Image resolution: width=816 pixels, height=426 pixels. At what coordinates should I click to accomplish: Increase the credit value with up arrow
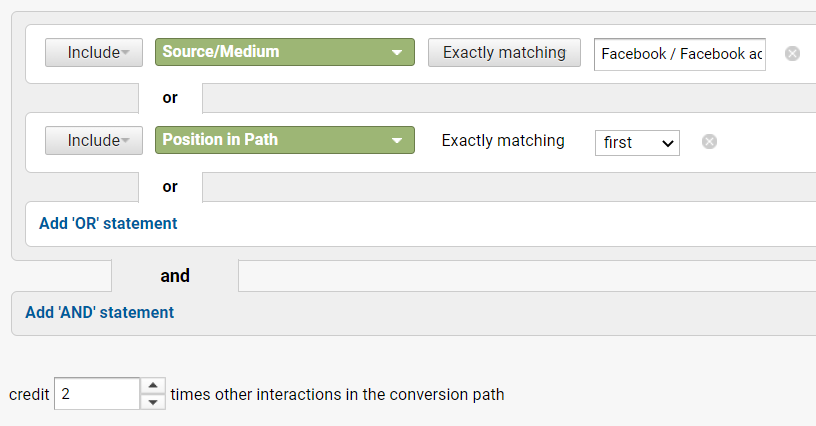[153, 385]
